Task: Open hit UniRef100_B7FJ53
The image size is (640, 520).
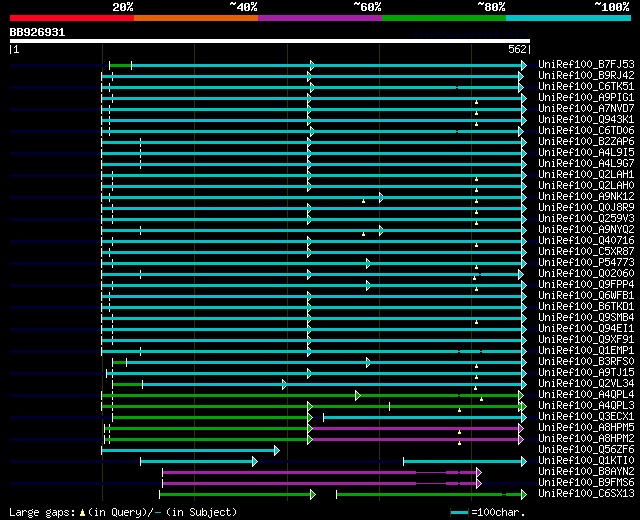Action: tap(586, 64)
